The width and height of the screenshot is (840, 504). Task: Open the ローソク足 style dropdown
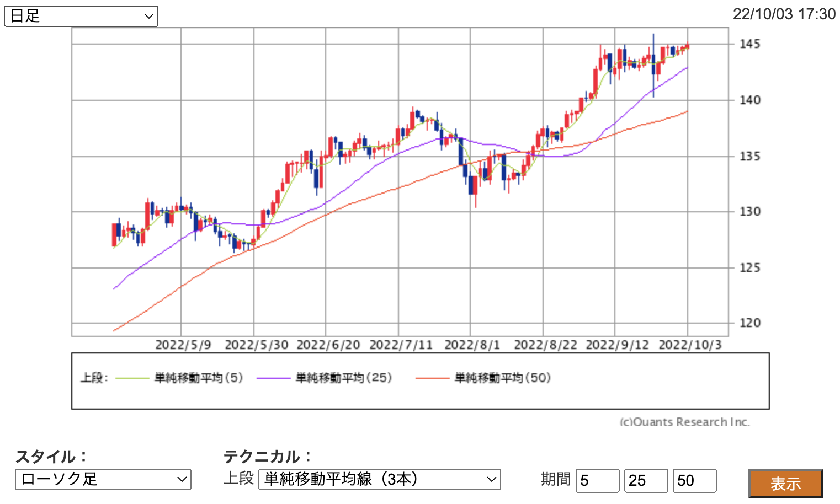coord(103,479)
